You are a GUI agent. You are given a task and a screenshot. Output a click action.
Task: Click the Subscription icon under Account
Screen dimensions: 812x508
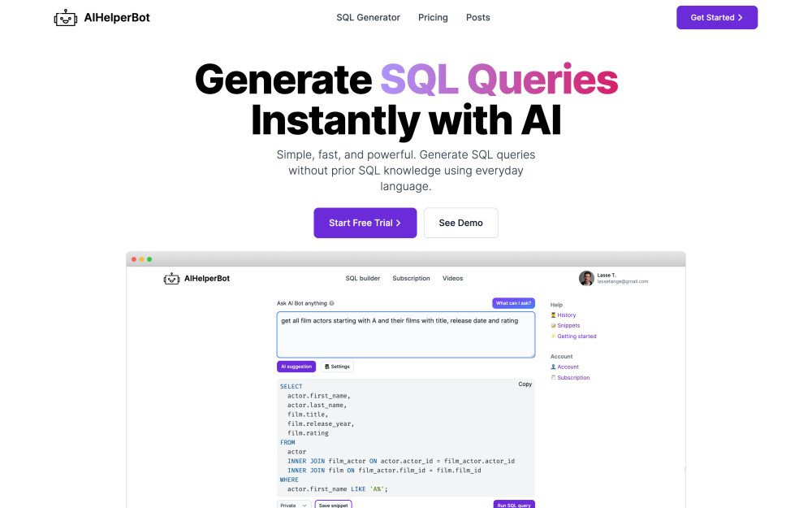[x=554, y=378]
